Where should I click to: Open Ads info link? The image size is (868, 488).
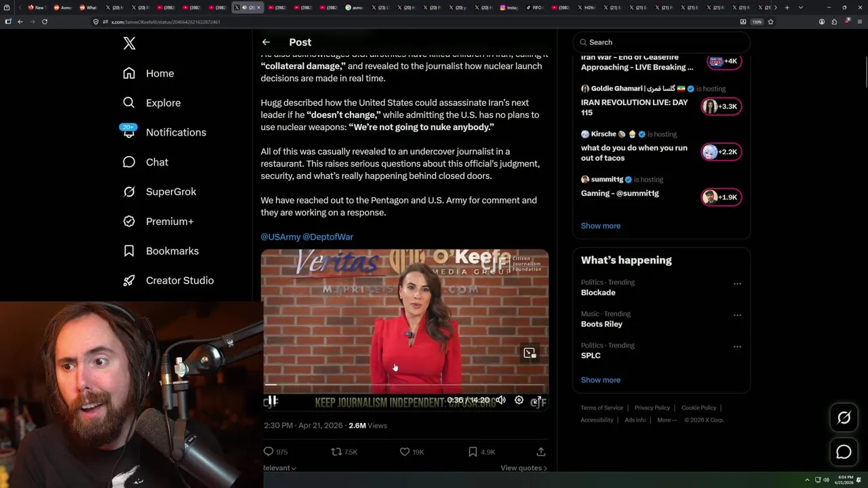coord(635,420)
